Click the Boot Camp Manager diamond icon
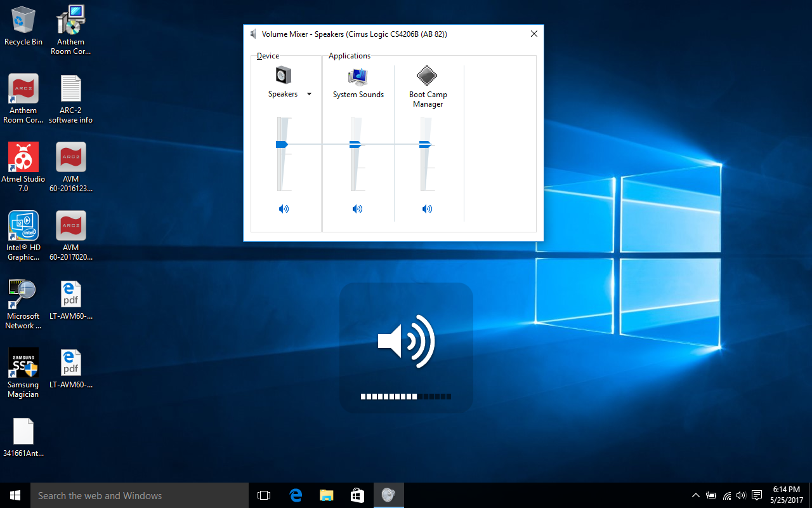This screenshot has width=812, height=508. pyautogui.click(x=428, y=76)
